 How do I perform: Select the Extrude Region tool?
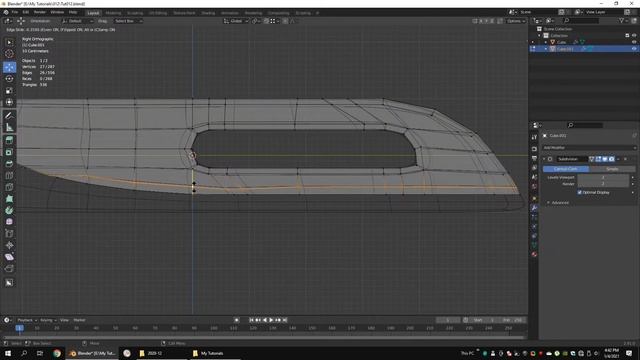[x=9, y=141]
